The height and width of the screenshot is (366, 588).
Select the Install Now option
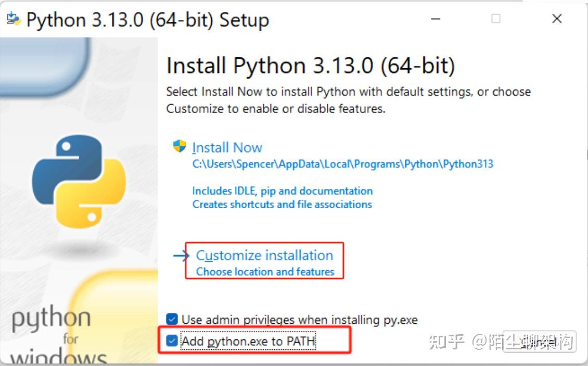[227, 147]
